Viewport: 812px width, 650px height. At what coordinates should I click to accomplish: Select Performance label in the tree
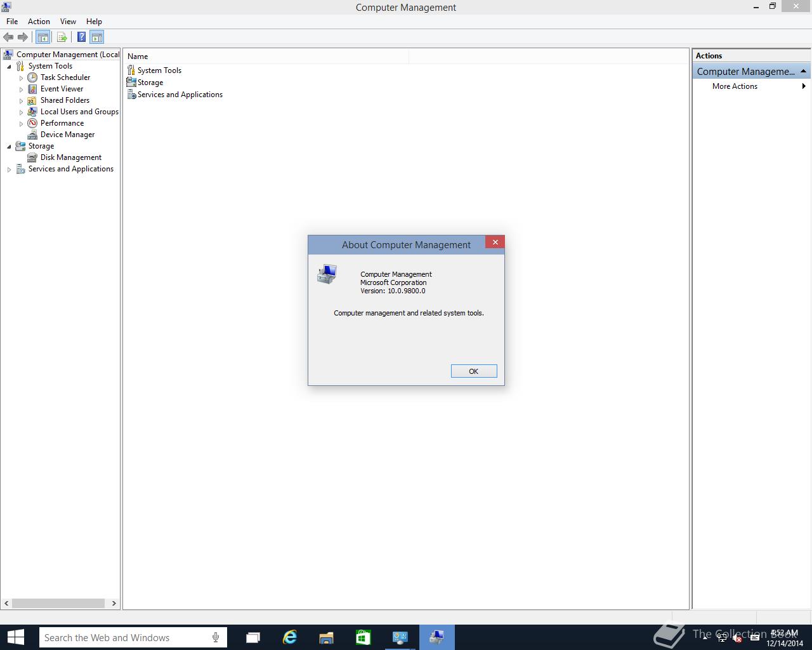pos(62,123)
